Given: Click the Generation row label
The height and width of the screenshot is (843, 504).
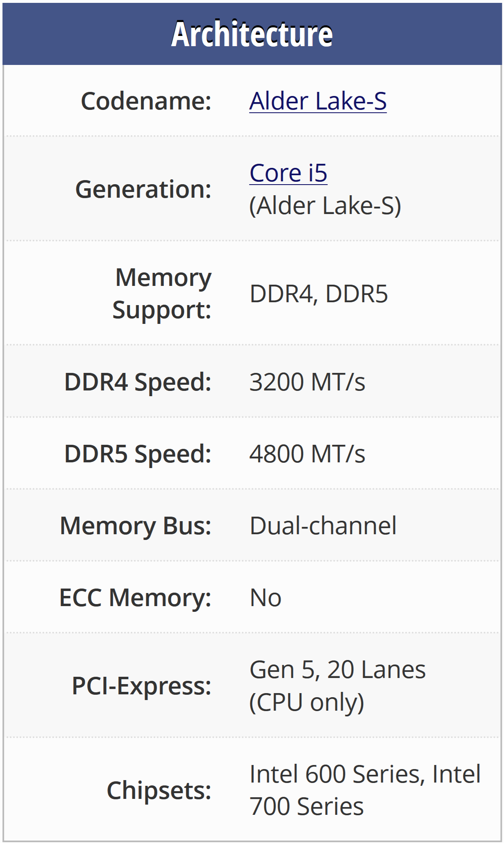Looking at the screenshot, I should click(143, 190).
